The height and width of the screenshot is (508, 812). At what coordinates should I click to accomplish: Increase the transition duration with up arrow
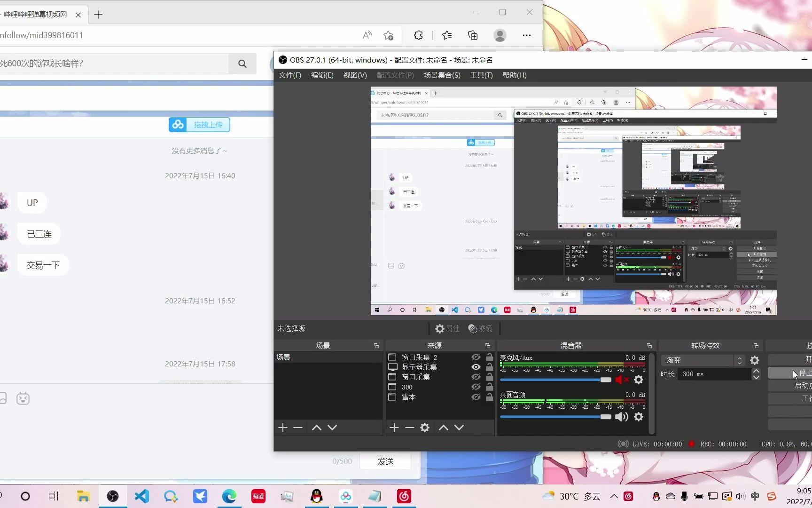[756, 371]
